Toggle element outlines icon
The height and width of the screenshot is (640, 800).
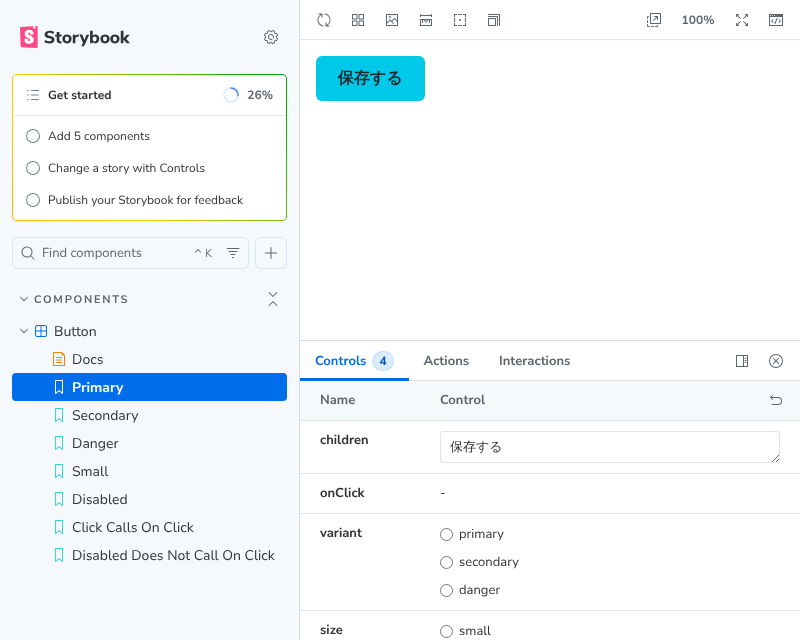460,20
